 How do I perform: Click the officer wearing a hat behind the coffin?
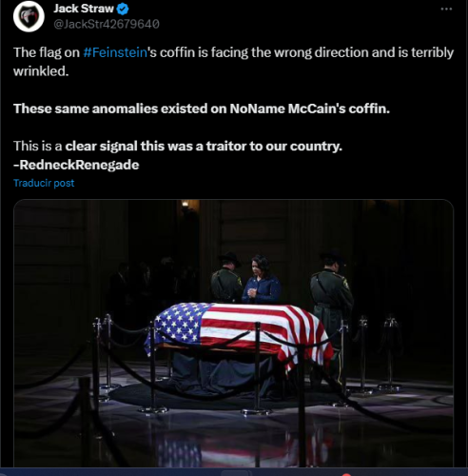tap(226, 278)
